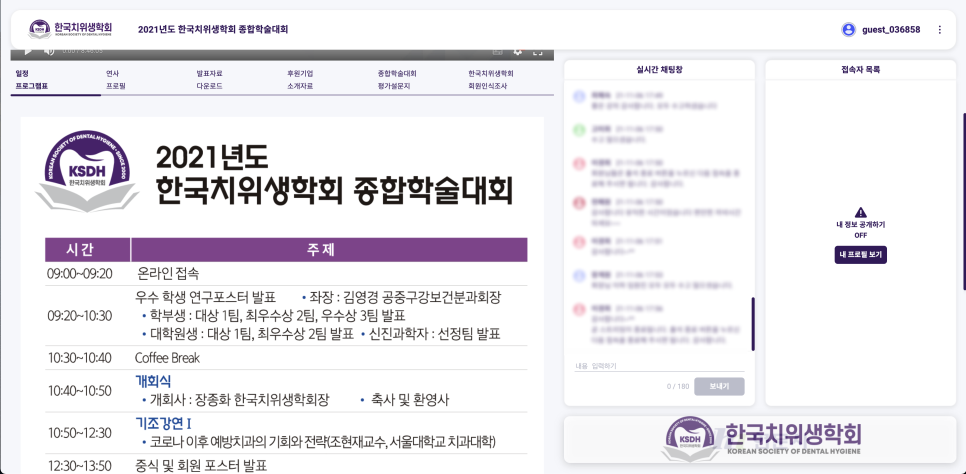Click the Coffee Break row text

click(168, 358)
